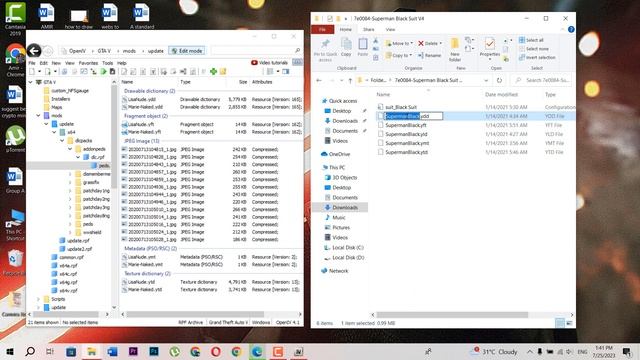Click the green plus Add icon in OpenIV toolbar
Screen dimensions: 640x360
pyautogui.click(x=213, y=71)
